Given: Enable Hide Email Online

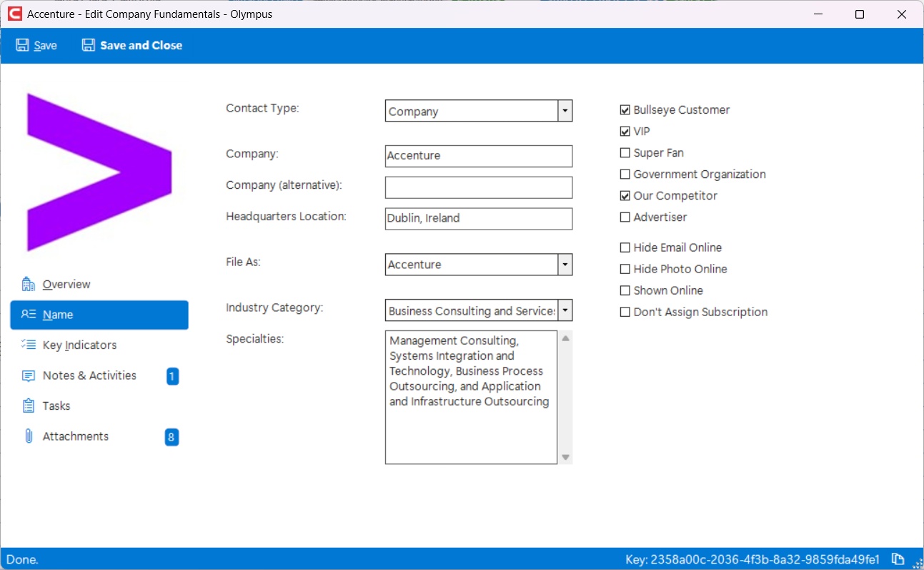Looking at the screenshot, I should [625, 247].
